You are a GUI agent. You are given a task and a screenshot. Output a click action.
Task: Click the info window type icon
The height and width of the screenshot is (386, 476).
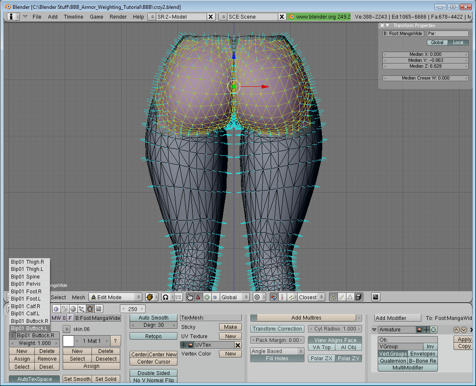coord(12,16)
